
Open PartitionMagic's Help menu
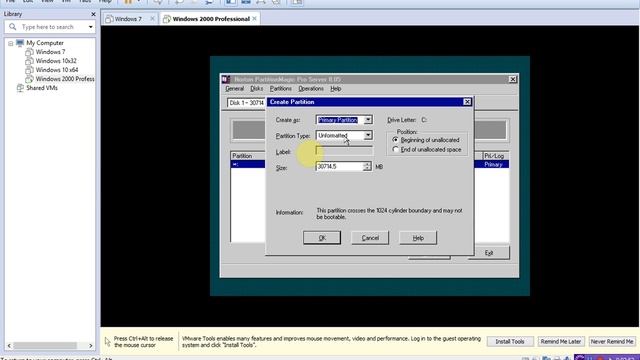(x=336, y=89)
